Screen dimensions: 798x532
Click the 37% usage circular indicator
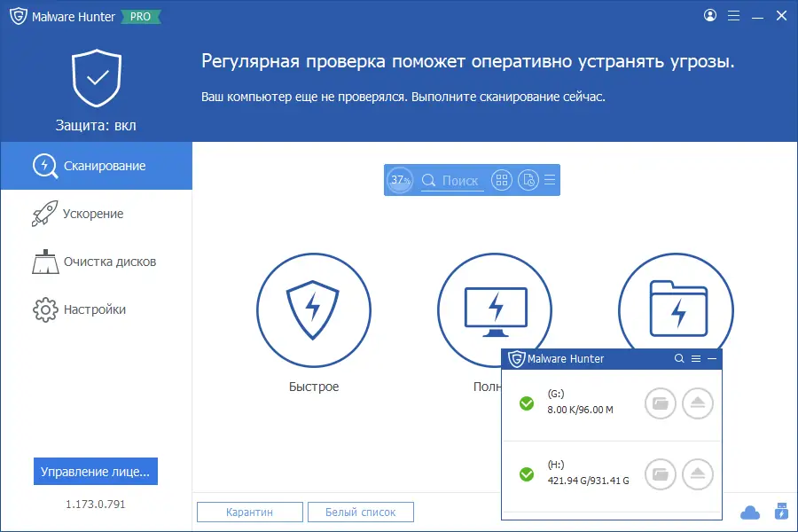pyautogui.click(x=400, y=180)
